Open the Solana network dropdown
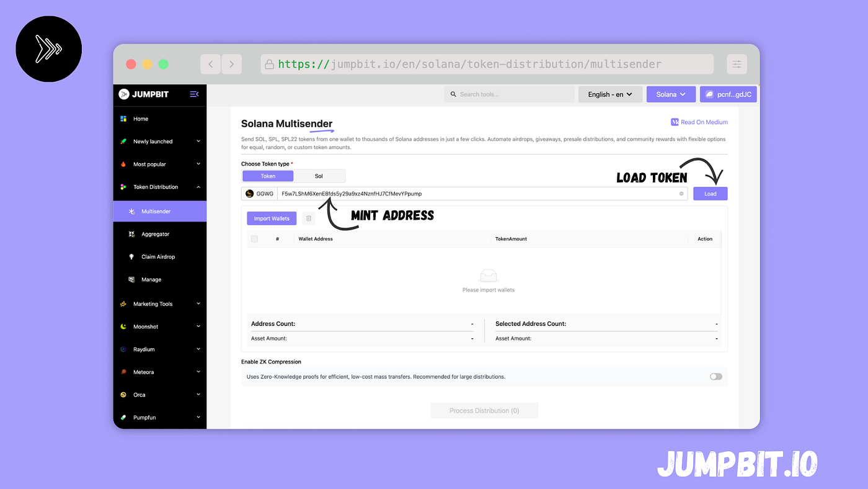The height and width of the screenshot is (489, 868). [x=671, y=94]
